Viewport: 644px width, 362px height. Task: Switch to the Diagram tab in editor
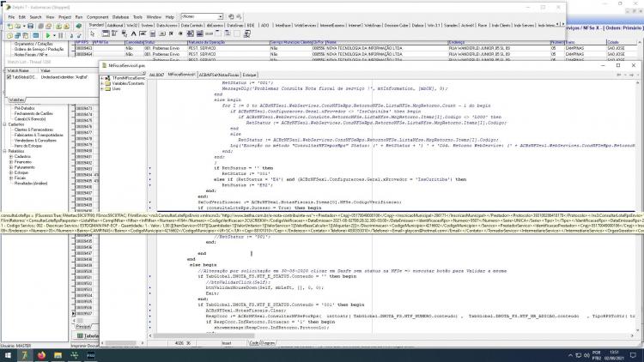[x=269, y=343]
